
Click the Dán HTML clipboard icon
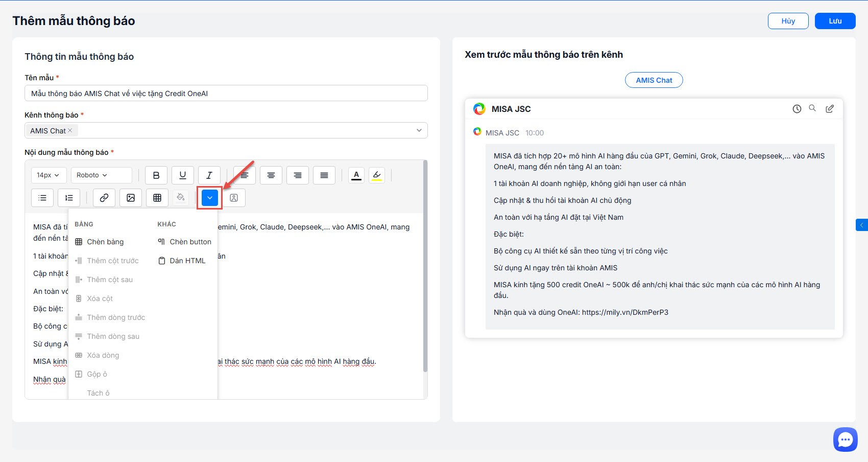(162, 261)
